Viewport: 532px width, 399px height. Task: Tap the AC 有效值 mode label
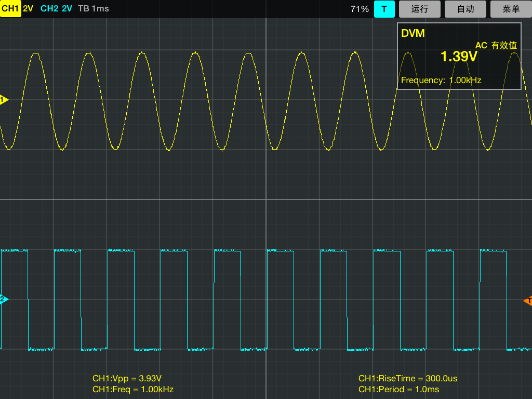(496, 45)
